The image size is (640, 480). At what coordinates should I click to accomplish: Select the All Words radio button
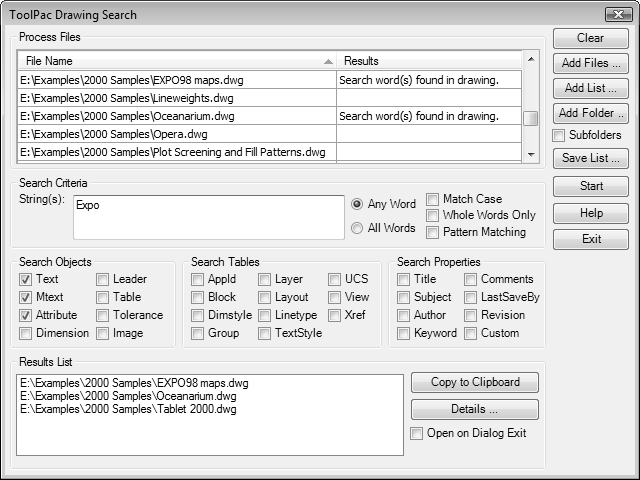tap(357, 228)
